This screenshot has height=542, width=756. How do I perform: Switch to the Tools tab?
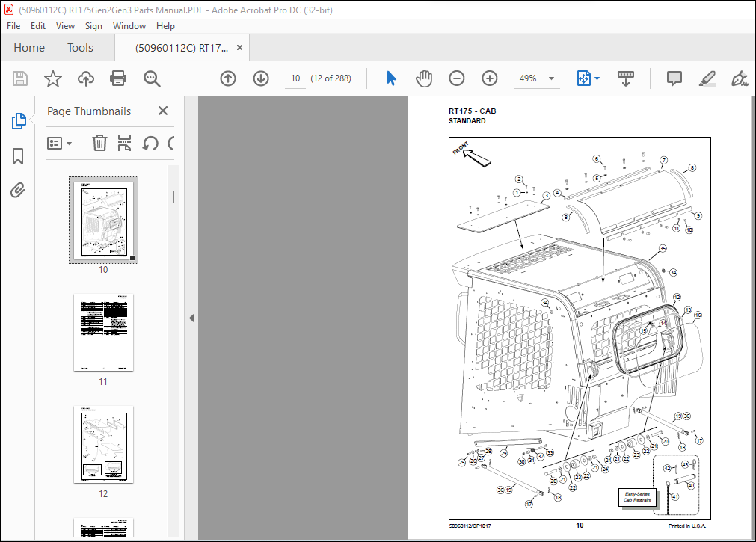[x=80, y=48]
